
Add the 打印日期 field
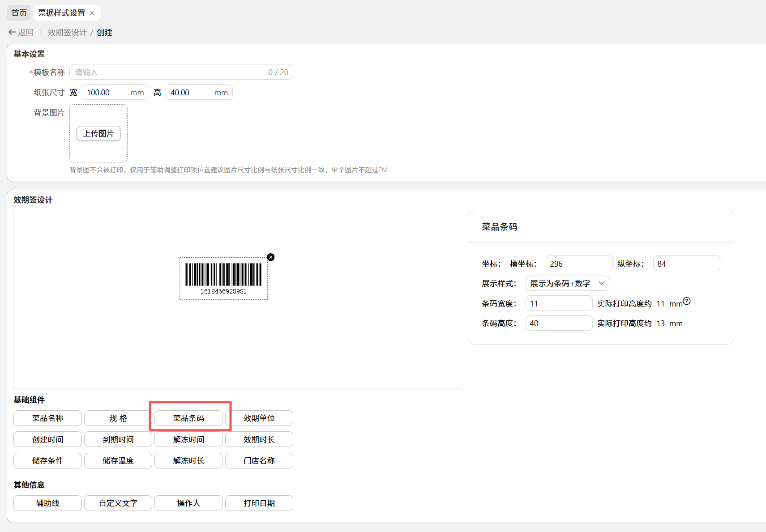[259, 503]
